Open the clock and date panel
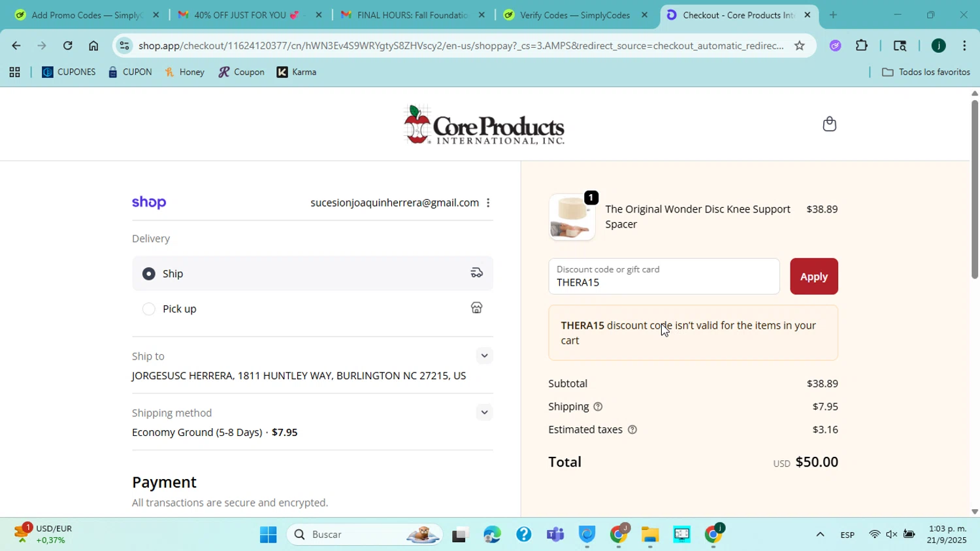 coord(947,535)
